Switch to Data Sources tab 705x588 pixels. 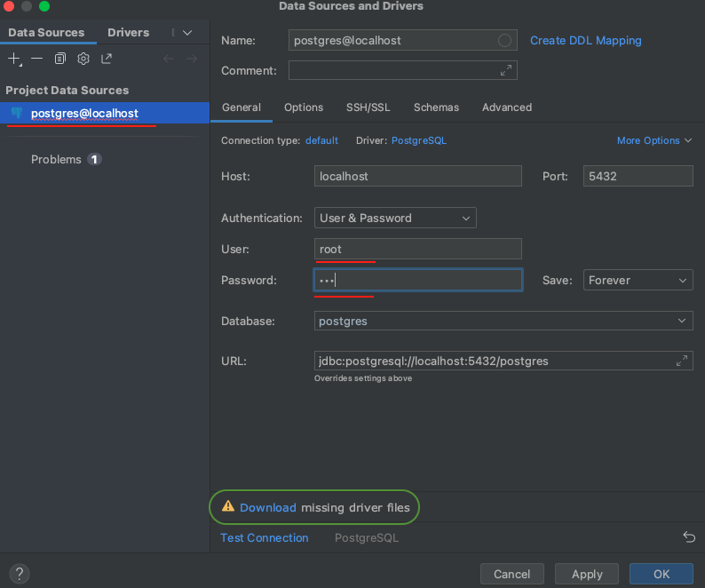pos(46,32)
